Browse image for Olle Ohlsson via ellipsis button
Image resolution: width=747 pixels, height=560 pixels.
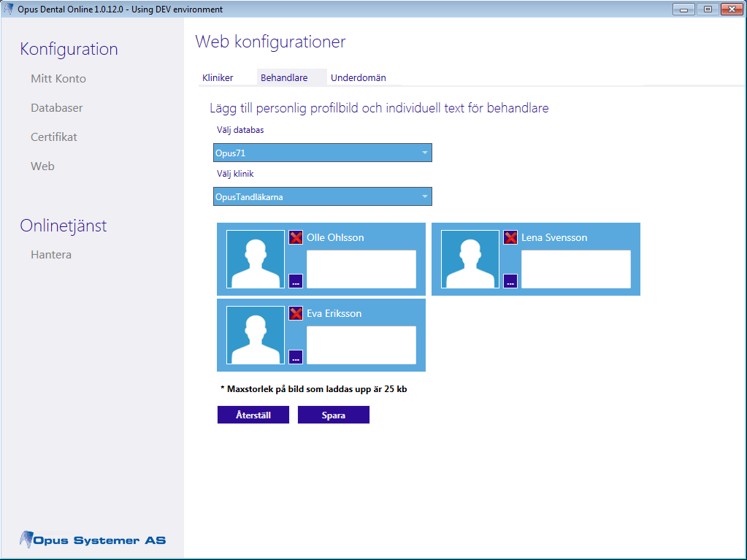[296, 281]
